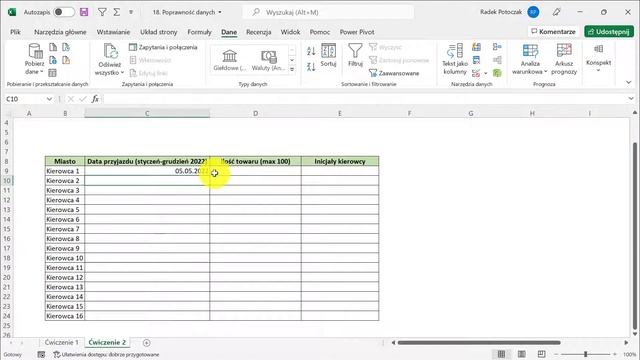Image resolution: width=640 pixels, height=360 pixels.
Task: Switch to Formuły ribbon tab
Action: [x=199, y=32]
